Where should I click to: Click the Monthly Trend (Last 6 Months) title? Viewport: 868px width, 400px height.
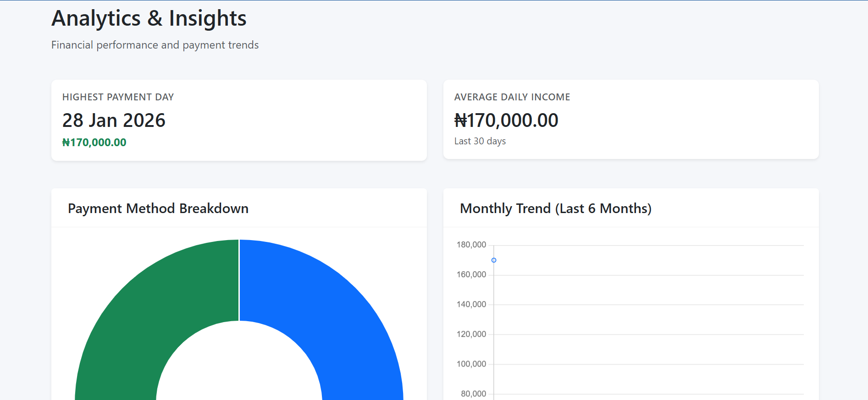coord(556,208)
